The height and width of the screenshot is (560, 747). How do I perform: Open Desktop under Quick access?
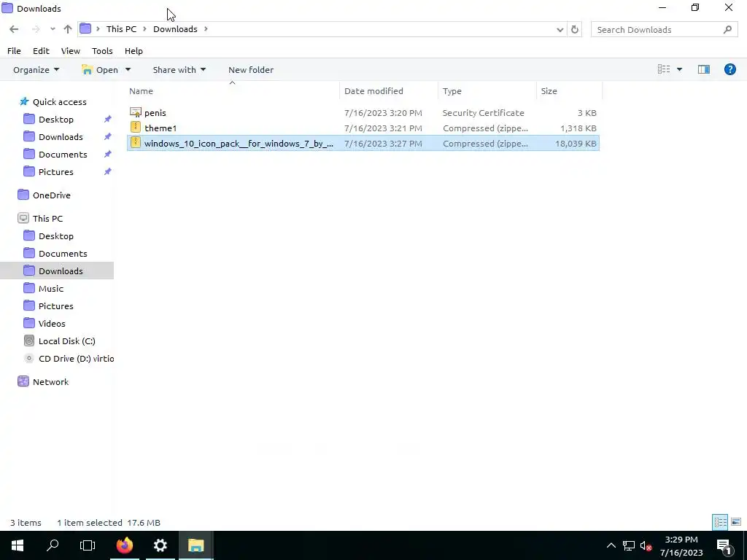[55, 120]
